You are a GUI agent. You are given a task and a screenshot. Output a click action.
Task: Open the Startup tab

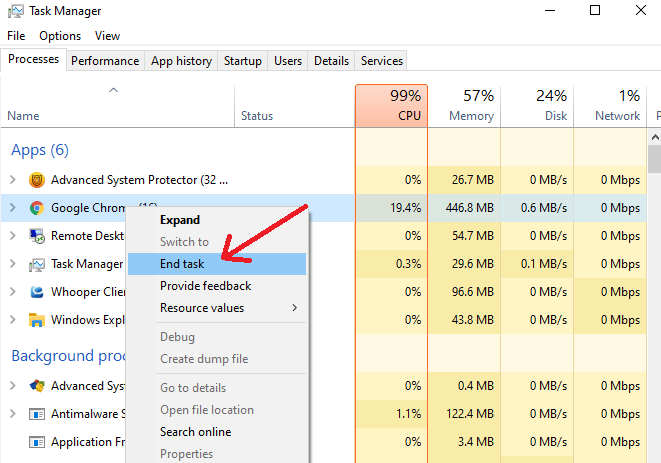coord(242,61)
